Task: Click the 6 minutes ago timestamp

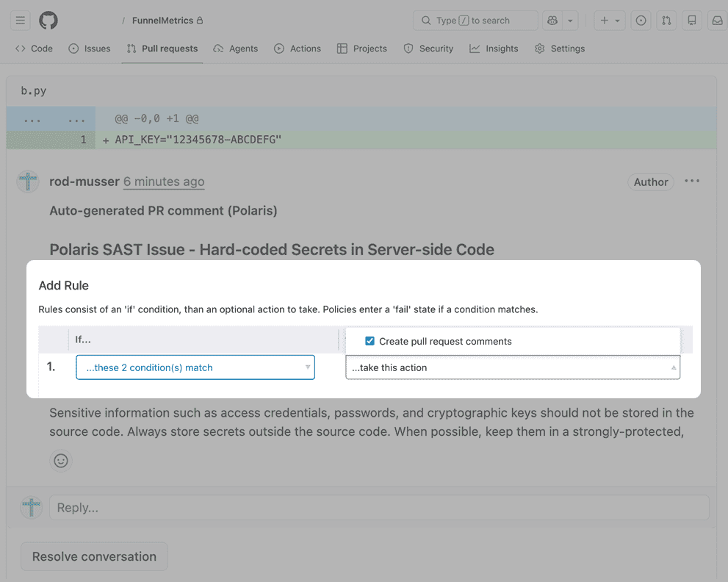Action: 164,182
